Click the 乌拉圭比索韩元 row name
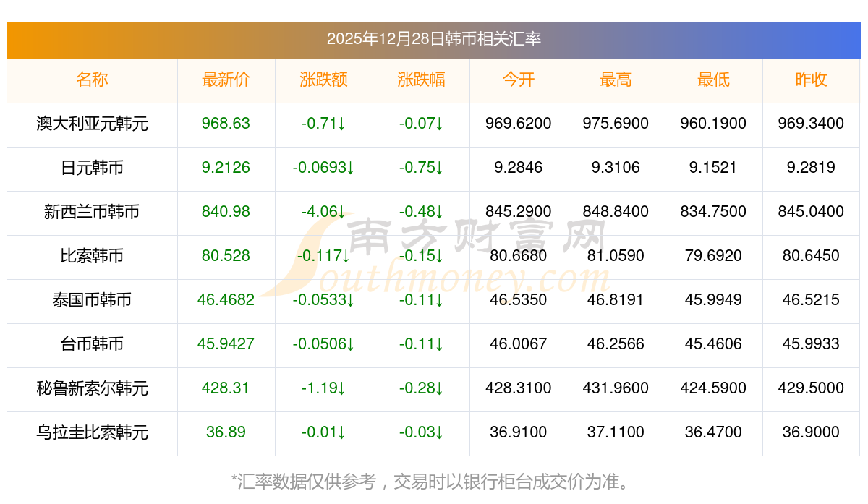868x504 pixels. tap(92, 432)
